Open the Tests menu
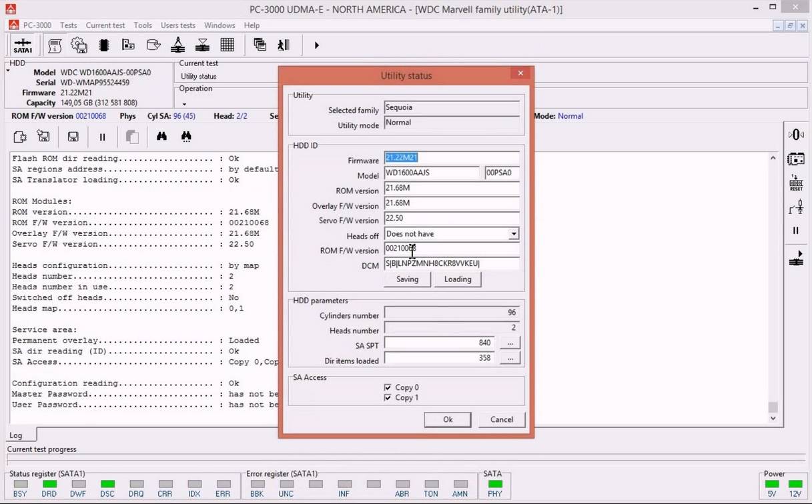This screenshot has width=812, height=504. (69, 25)
